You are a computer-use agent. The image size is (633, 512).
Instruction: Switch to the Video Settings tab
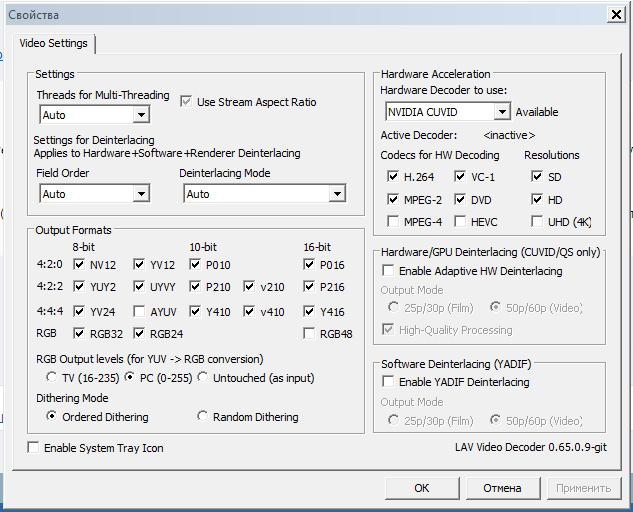pyautogui.click(x=53, y=44)
